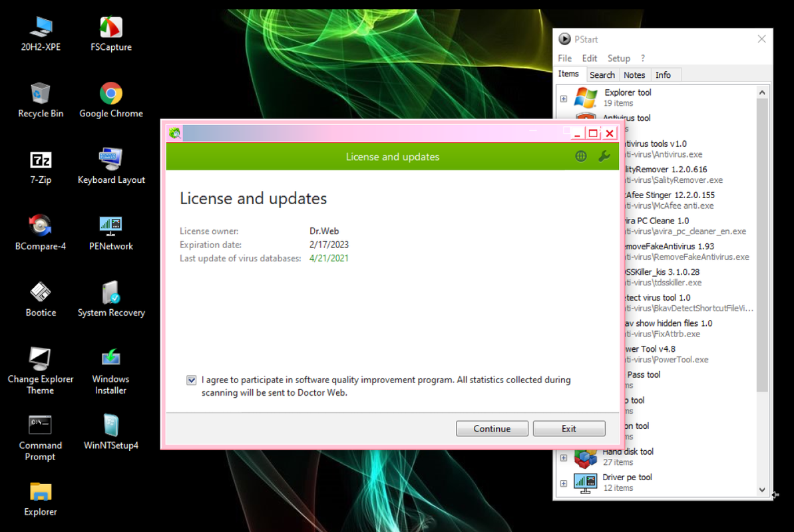794x532 pixels.
Task: Select the Recycle Bin icon
Action: click(x=41, y=100)
